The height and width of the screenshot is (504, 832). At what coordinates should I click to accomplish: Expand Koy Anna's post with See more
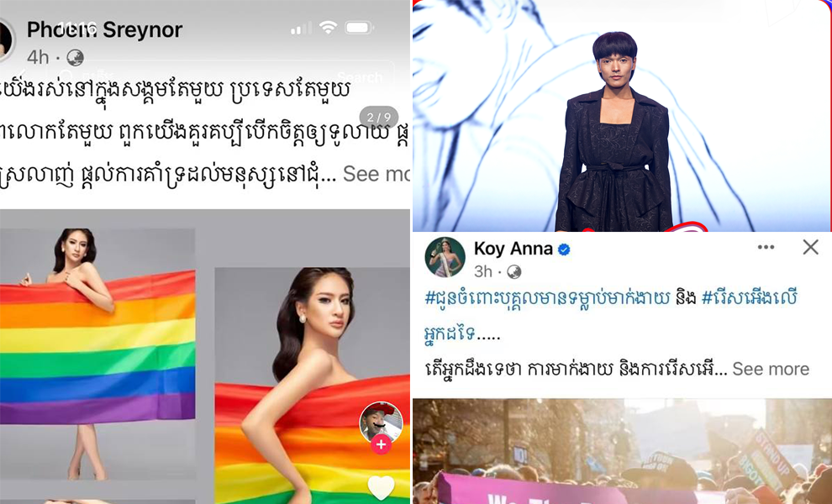click(x=771, y=369)
